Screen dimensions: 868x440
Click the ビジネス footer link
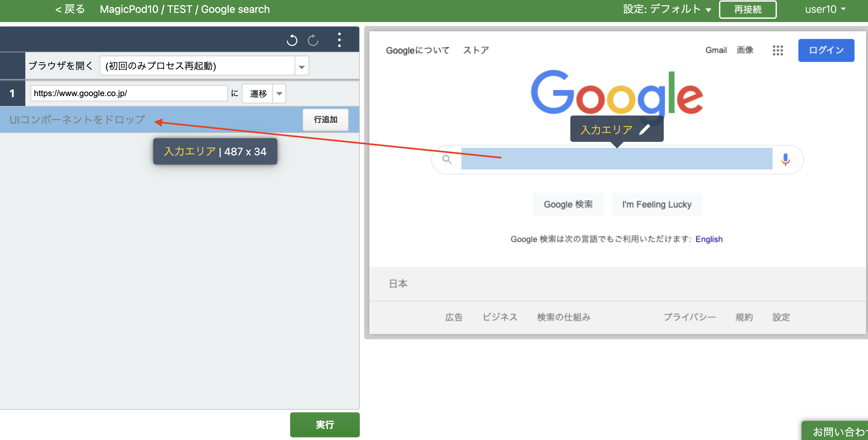[500, 317]
